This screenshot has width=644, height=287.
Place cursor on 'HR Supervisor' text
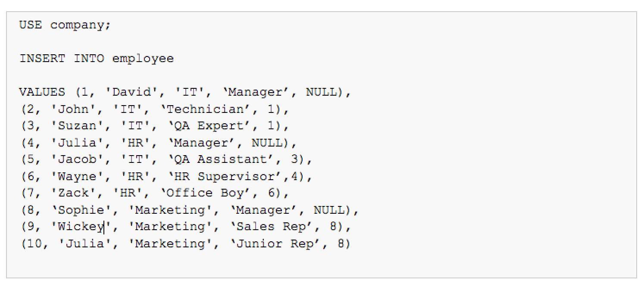[232, 176]
